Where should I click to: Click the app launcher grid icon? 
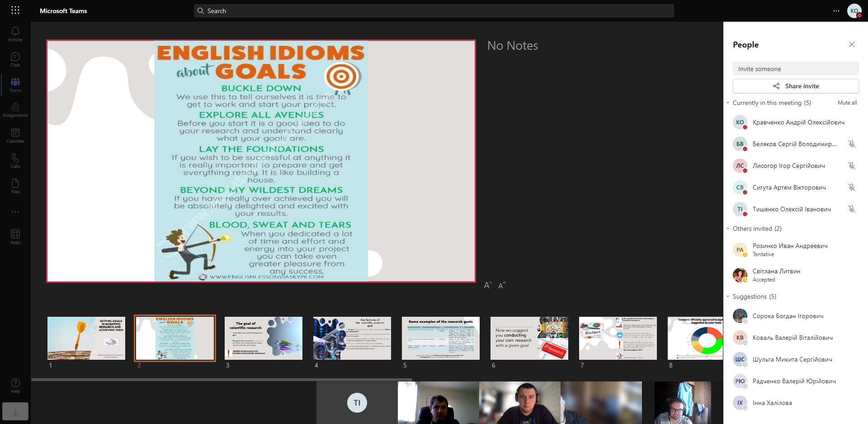coord(15,10)
